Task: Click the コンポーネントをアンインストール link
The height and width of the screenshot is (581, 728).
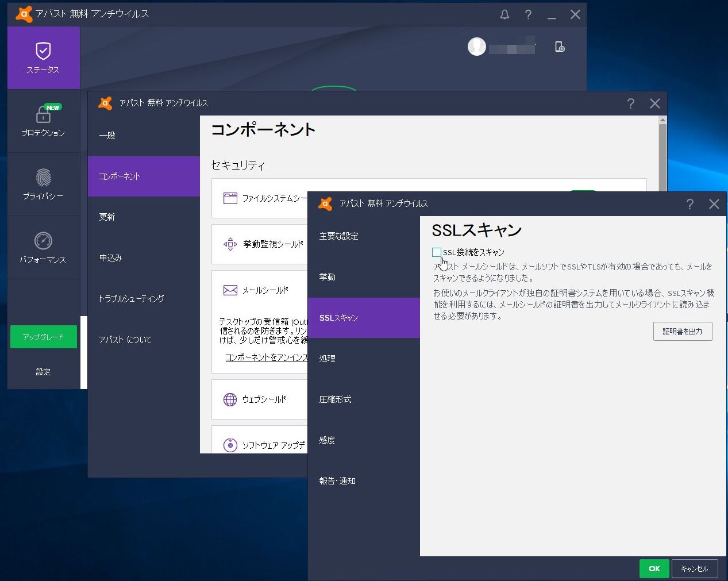Action: coord(267,357)
